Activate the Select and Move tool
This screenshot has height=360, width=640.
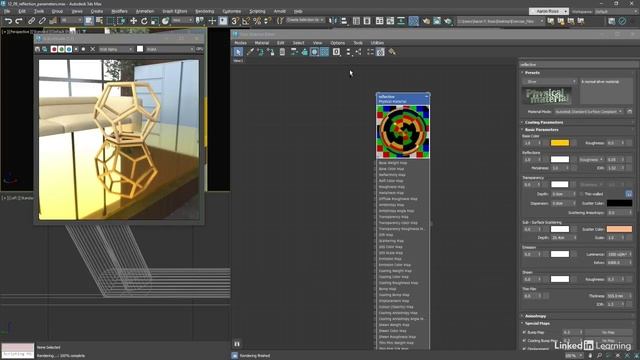coord(133,21)
